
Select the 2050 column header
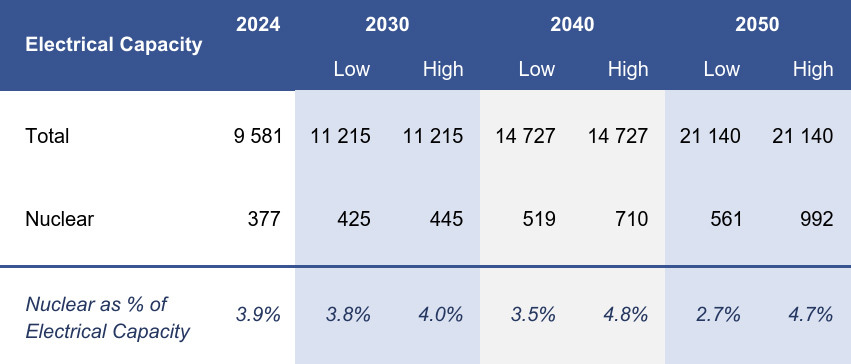[x=757, y=24]
